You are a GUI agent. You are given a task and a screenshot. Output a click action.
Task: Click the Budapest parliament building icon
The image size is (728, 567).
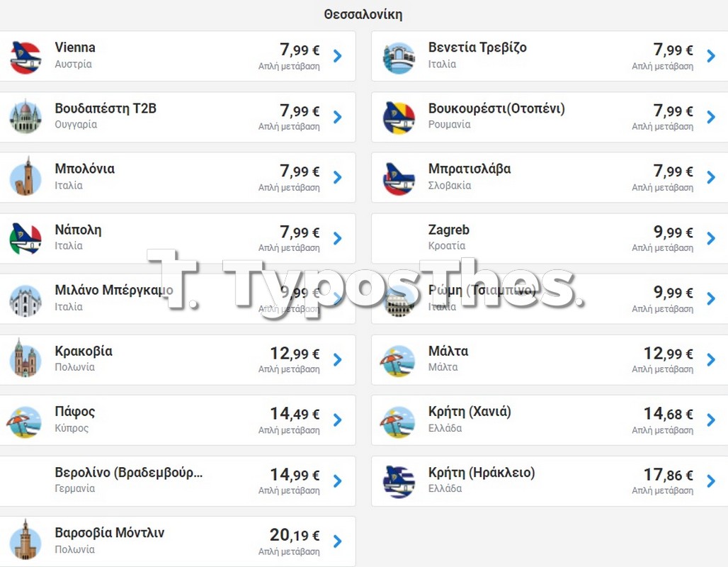[x=25, y=116]
